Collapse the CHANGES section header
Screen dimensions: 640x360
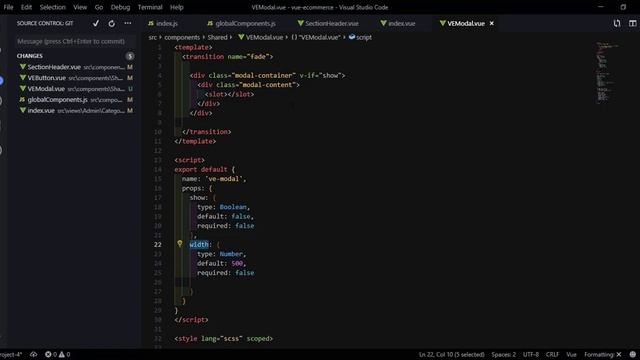pos(30,56)
